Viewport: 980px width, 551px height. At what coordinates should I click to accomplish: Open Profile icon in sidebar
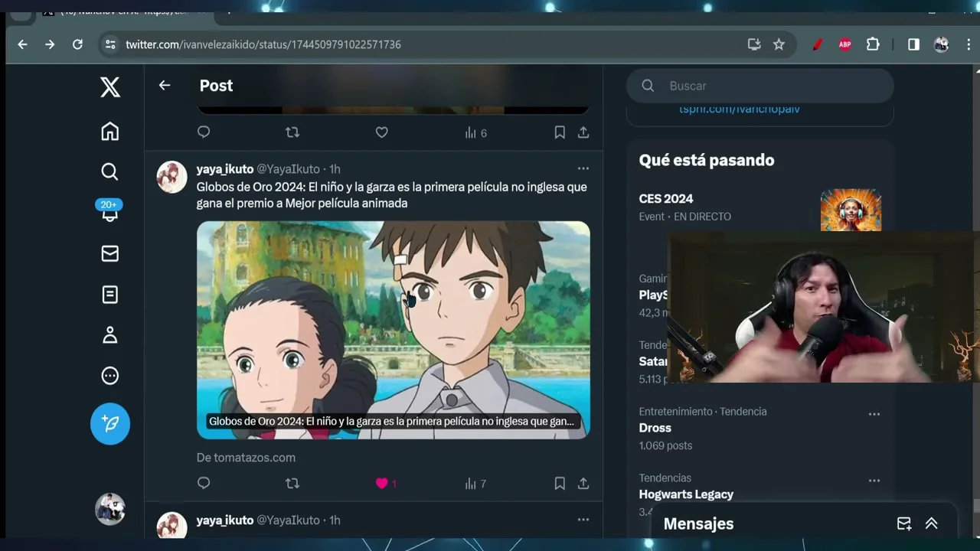(110, 335)
